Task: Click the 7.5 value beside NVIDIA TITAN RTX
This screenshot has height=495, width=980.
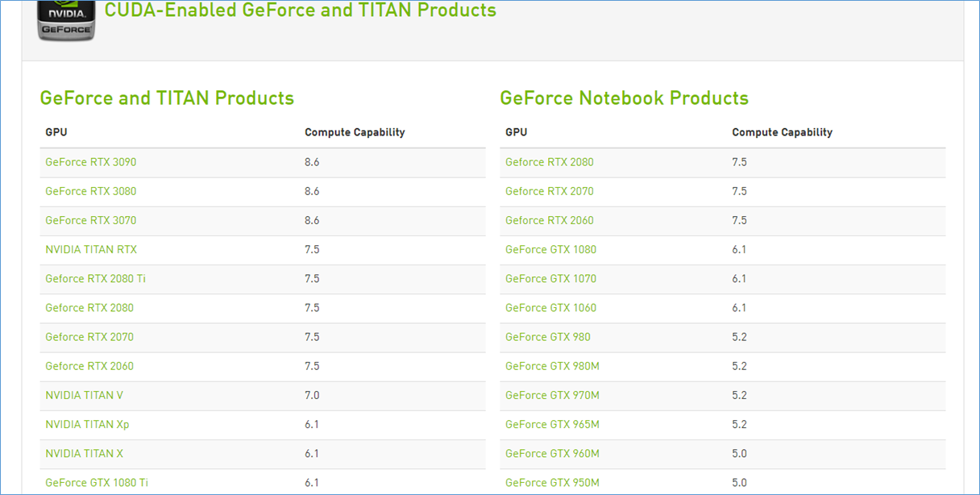Action: tap(312, 249)
